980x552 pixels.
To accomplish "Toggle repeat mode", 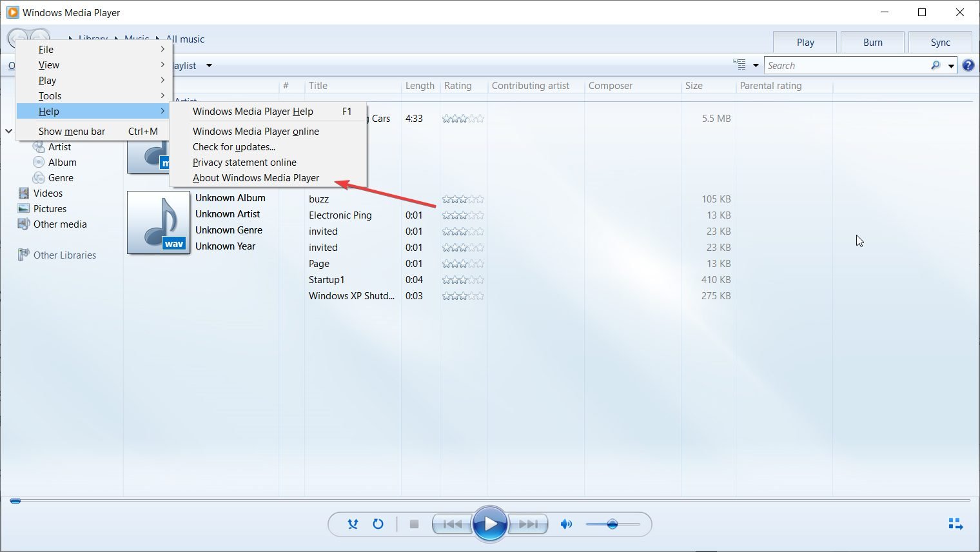I will pyautogui.click(x=378, y=524).
